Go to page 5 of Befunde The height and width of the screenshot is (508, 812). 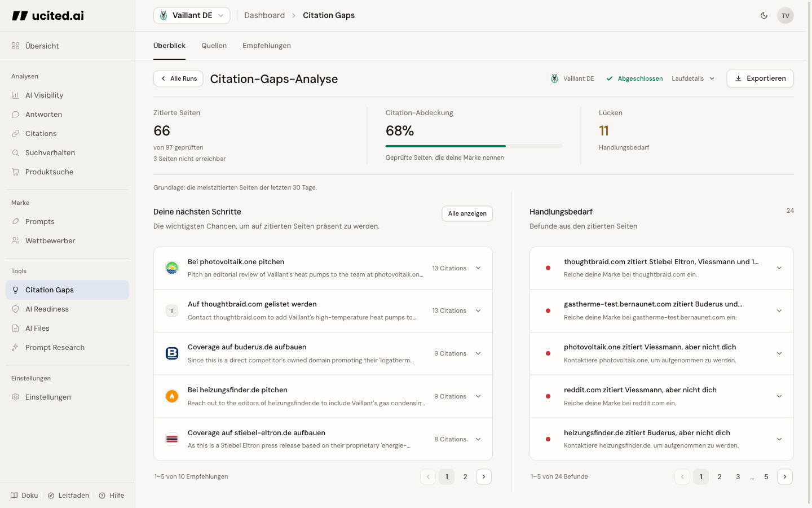click(x=766, y=477)
